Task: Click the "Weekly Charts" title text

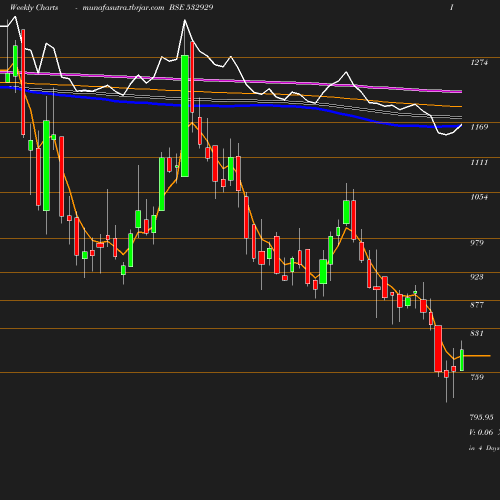Action: [34, 7]
